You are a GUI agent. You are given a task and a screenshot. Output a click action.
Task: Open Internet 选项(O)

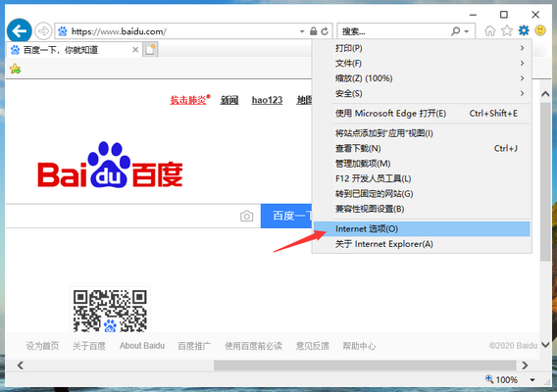[422, 228]
